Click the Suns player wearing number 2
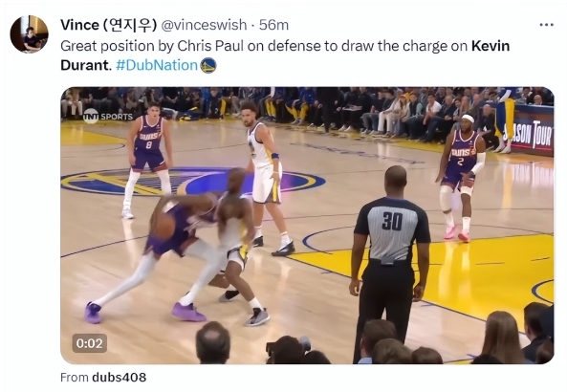The width and height of the screenshot is (567, 392). (460, 177)
